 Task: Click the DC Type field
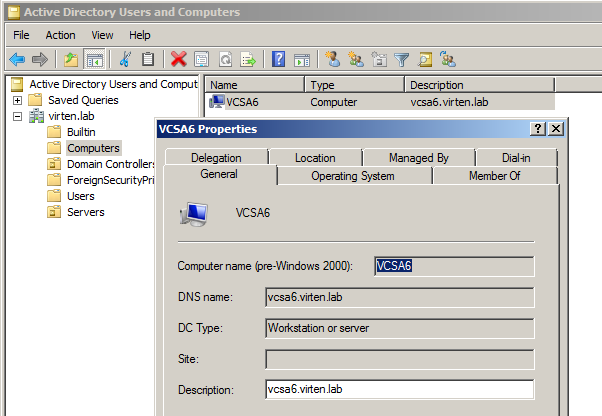400,328
